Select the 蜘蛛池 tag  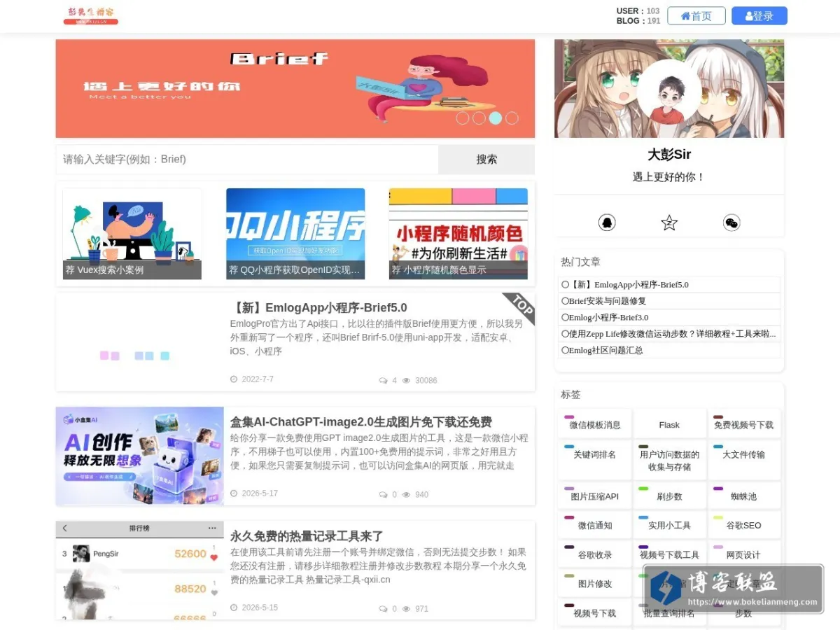click(x=743, y=496)
